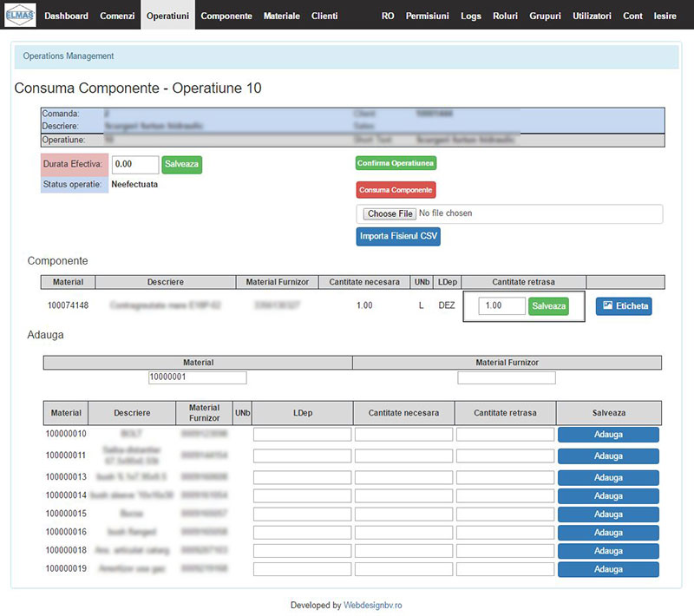This screenshot has height=616, width=694.
Task: Focus Cantitate necesara in the 100000015 row
Action: 403,514
